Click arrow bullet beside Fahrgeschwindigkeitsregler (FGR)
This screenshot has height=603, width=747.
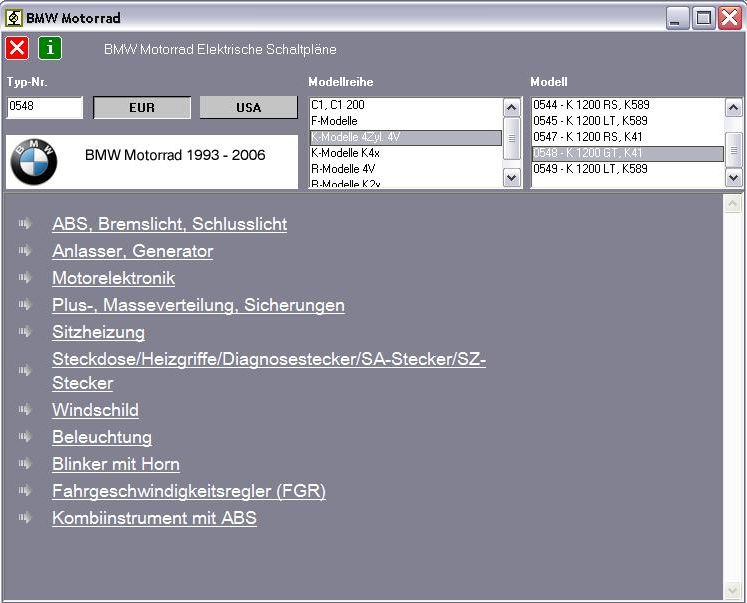coord(25,491)
